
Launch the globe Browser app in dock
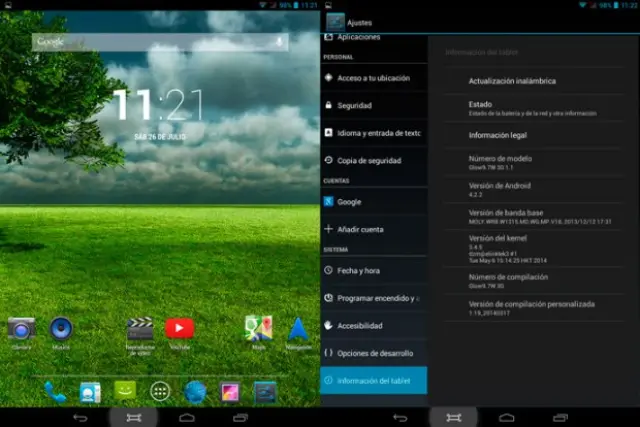(x=195, y=391)
